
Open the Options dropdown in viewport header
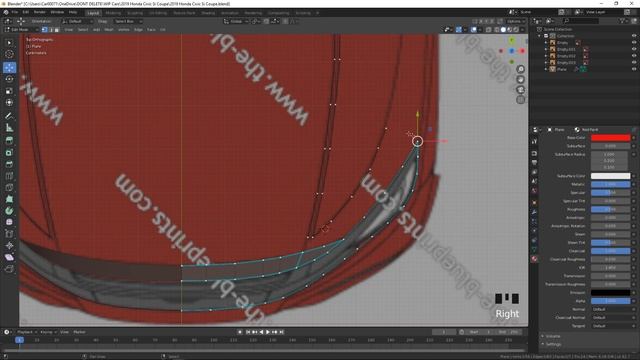click(516, 21)
